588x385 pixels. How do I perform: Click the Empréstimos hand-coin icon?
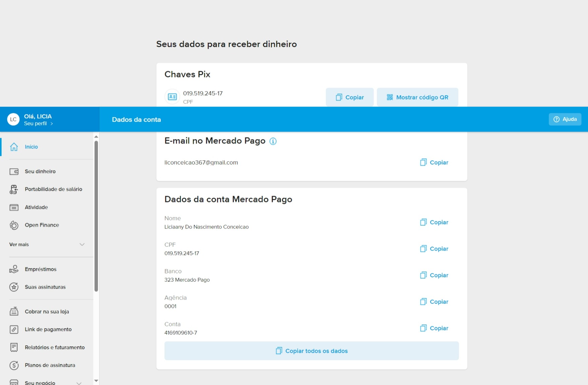[14, 269]
